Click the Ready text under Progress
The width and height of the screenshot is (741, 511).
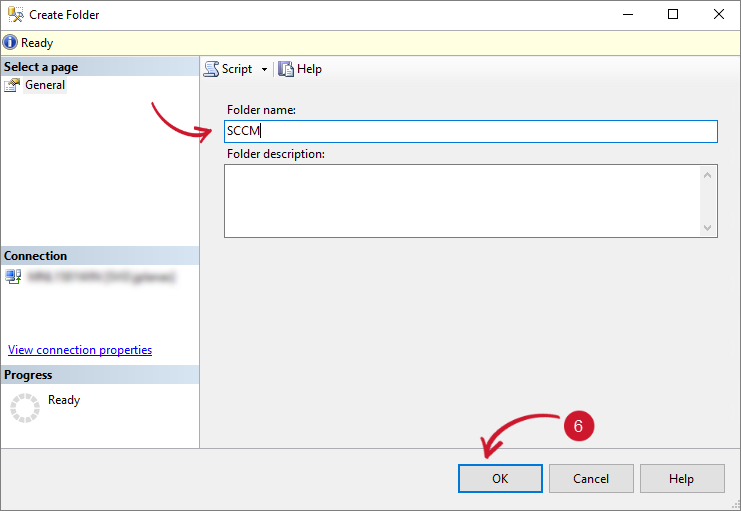[x=64, y=400]
